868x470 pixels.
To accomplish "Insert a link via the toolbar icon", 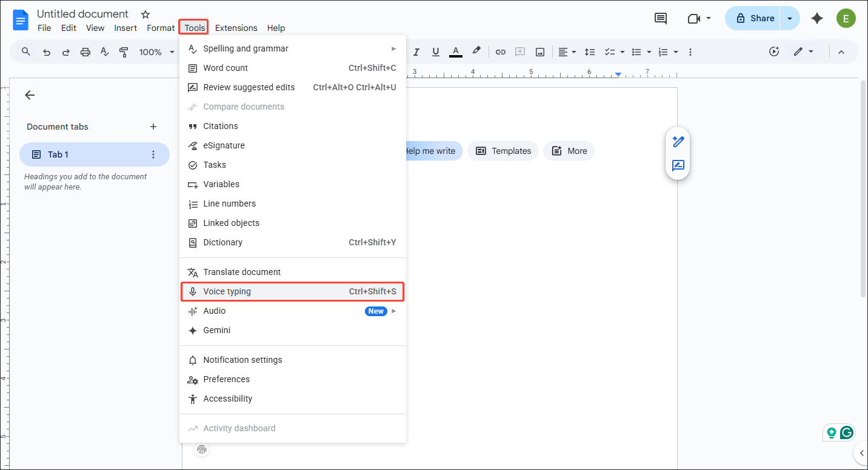I will pos(501,51).
